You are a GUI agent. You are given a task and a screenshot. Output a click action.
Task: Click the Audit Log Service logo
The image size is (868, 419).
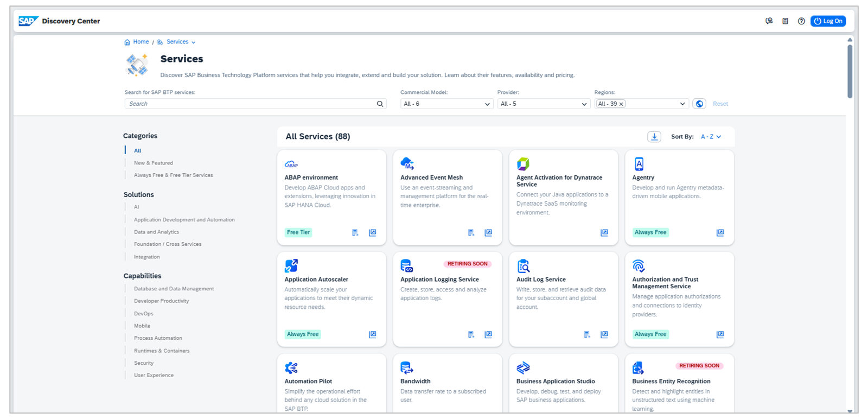click(x=523, y=265)
